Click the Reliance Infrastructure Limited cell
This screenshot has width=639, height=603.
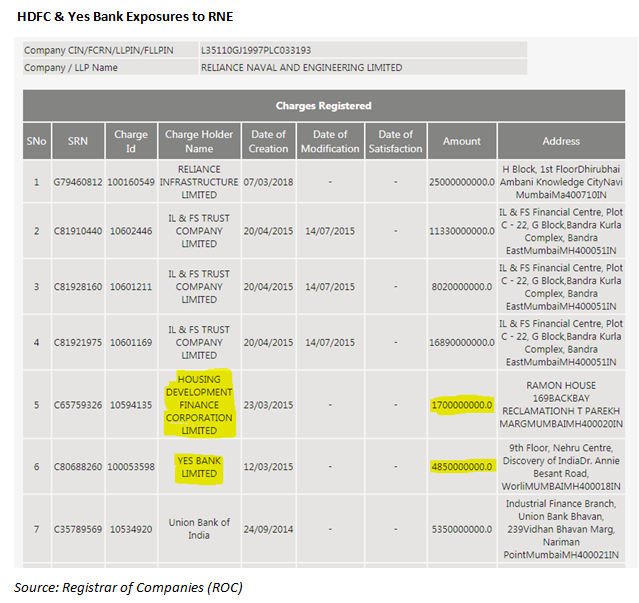point(199,183)
